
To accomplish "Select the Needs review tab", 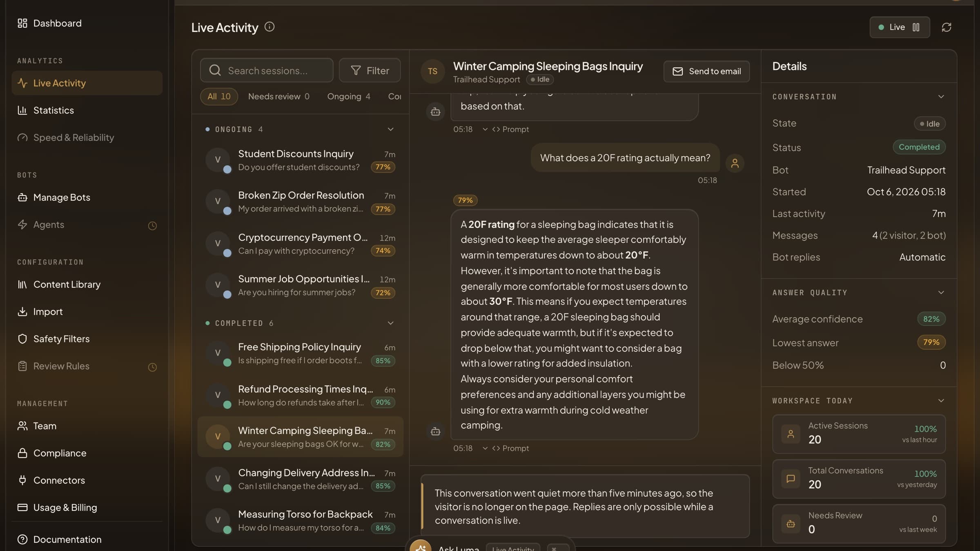I will pos(279,97).
